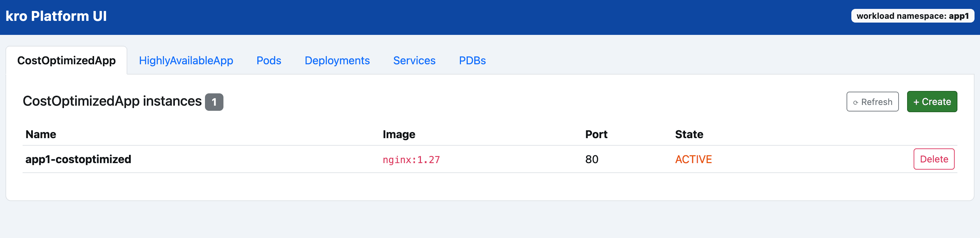Refresh the CostOptimizedApp instances list

pyautogui.click(x=872, y=102)
